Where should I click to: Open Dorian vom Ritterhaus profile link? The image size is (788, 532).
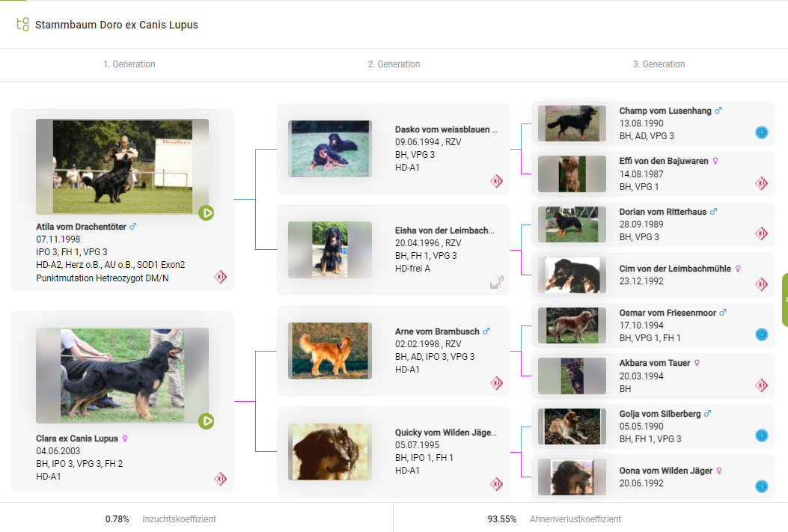[662, 212]
